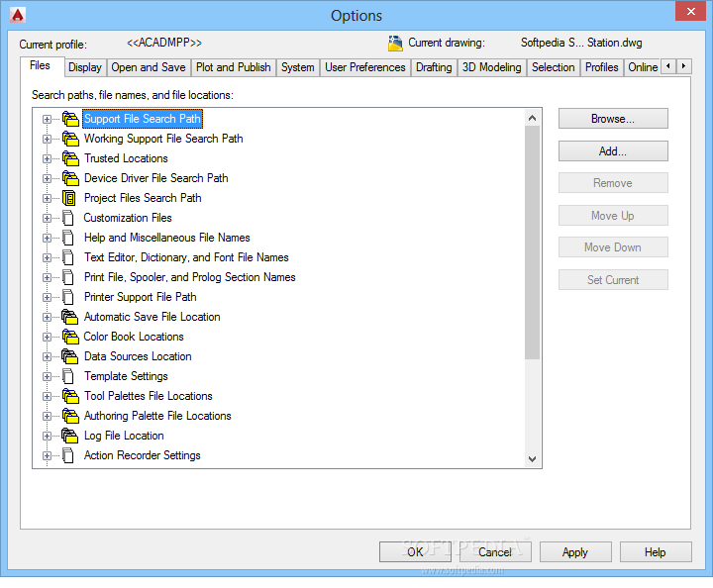Select Data Sources Location item

coord(138,356)
